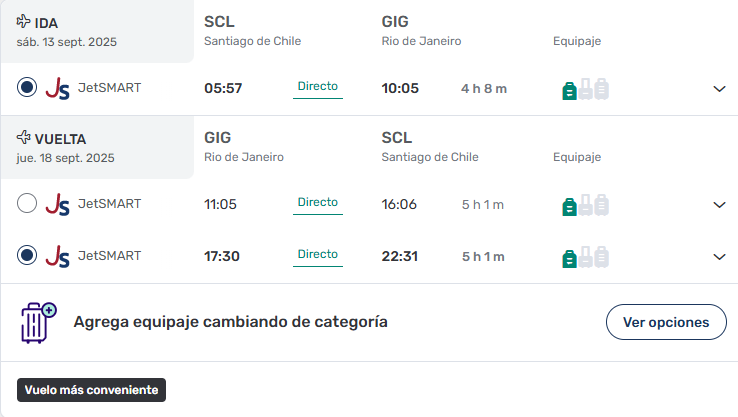Click the VUELTA airplane icon

(x=24, y=137)
